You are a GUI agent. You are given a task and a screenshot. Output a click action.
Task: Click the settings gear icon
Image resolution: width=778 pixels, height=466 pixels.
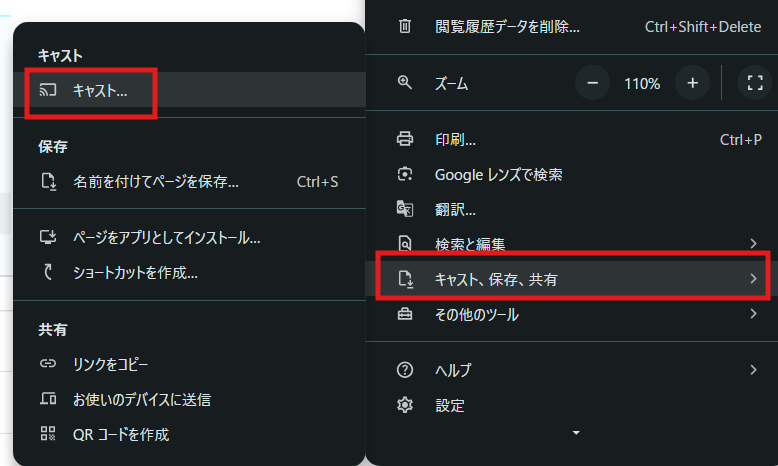click(x=405, y=405)
